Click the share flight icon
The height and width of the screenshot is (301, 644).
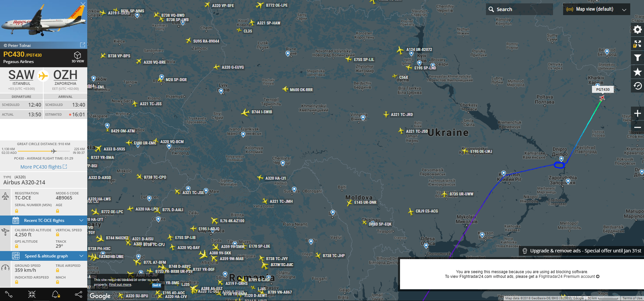pos(79,294)
